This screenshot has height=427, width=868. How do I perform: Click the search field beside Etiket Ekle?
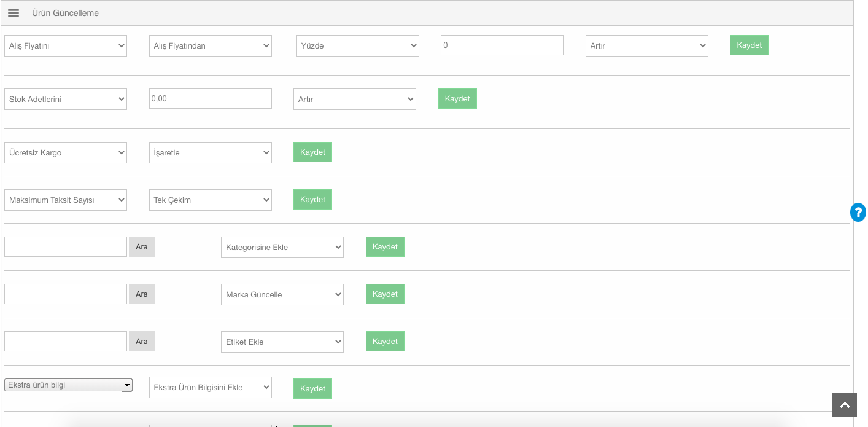tap(66, 341)
